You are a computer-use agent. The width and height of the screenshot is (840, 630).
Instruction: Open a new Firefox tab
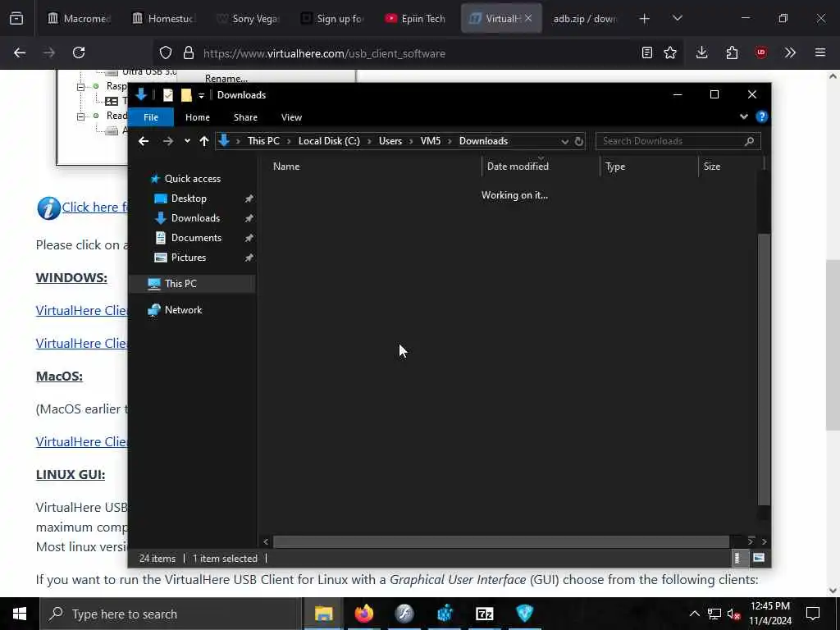(x=645, y=19)
